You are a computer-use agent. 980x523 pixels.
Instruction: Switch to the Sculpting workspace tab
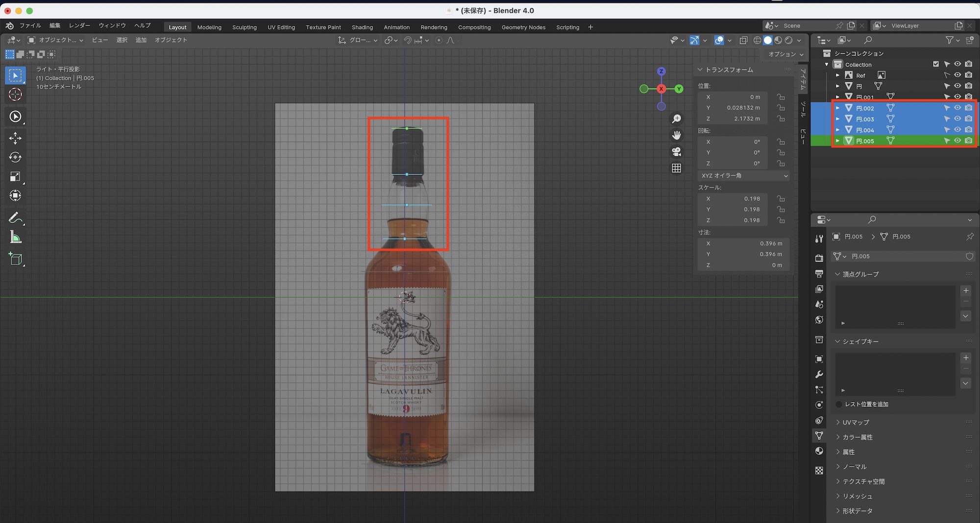point(244,27)
